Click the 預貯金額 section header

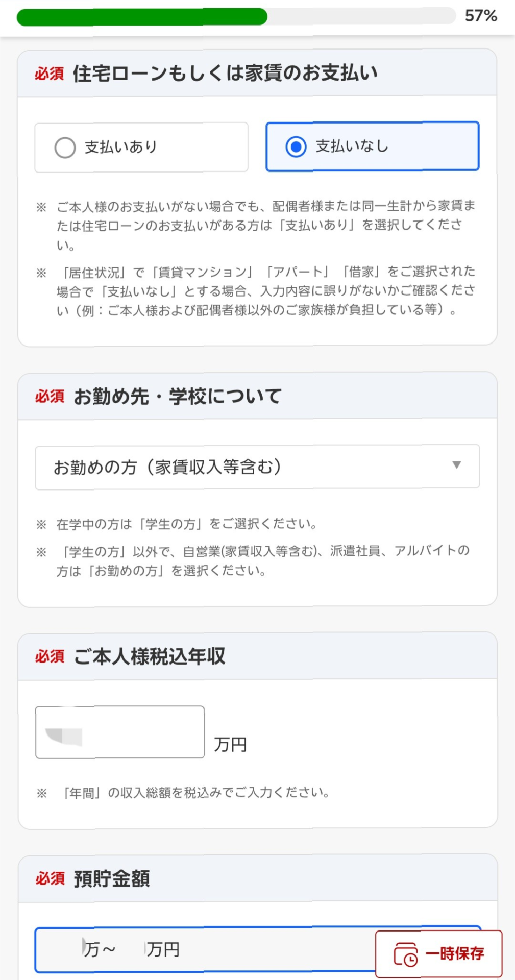click(112, 879)
